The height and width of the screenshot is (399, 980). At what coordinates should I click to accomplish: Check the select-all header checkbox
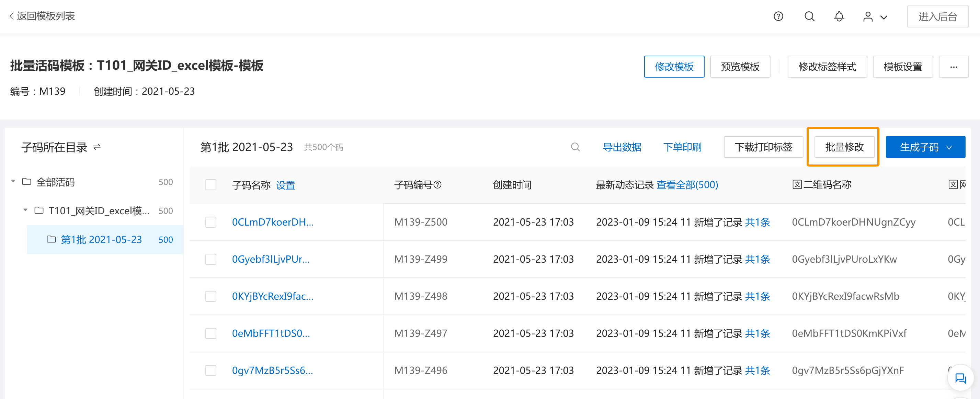pyautogui.click(x=211, y=185)
